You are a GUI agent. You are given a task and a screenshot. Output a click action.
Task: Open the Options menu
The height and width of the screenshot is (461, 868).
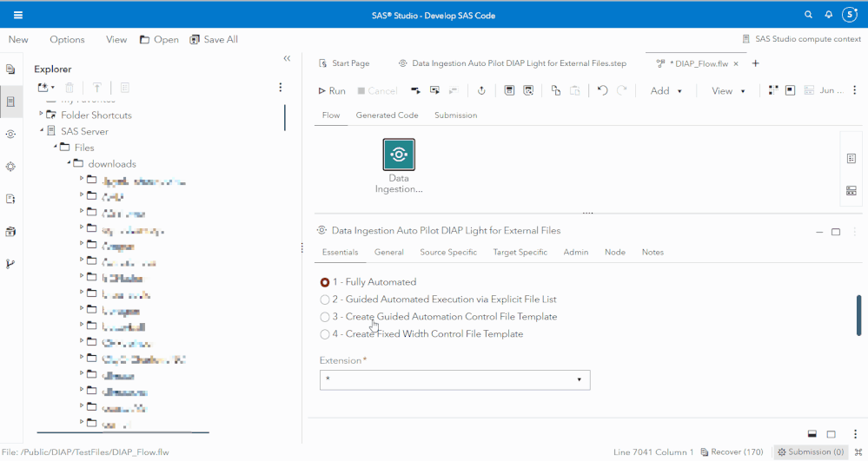[67, 39]
